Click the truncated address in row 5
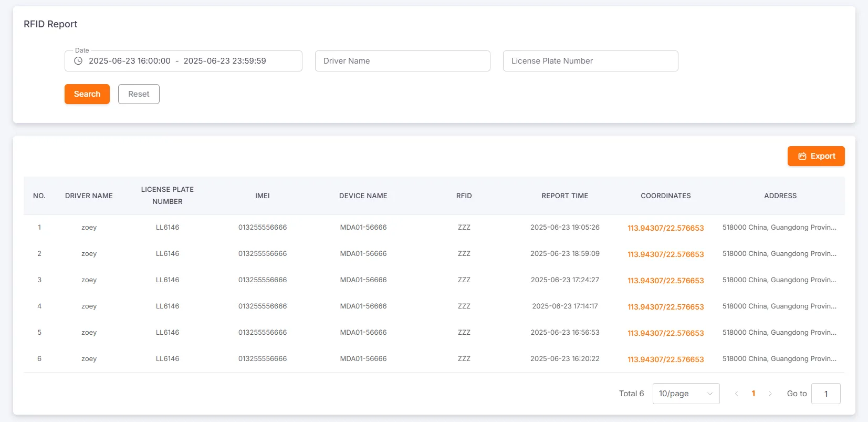 pyautogui.click(x=779, y=333)
